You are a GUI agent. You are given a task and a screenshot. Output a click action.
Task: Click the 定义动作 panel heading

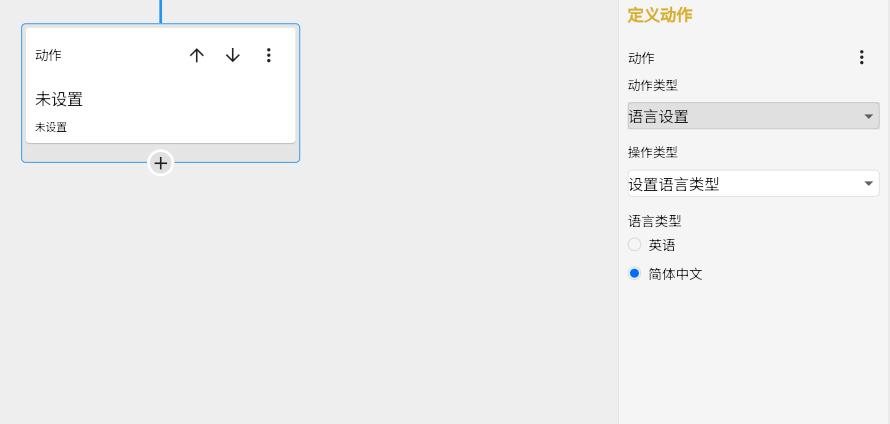(660, 15)
